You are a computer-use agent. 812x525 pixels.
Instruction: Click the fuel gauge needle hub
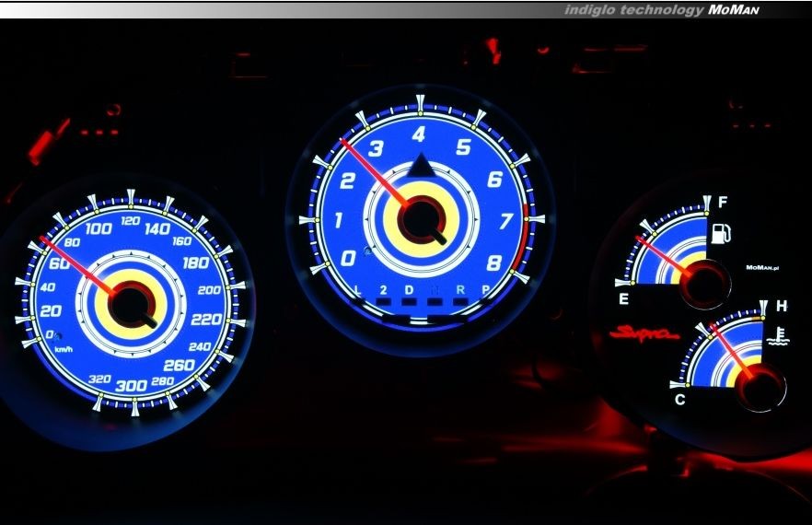704,283
